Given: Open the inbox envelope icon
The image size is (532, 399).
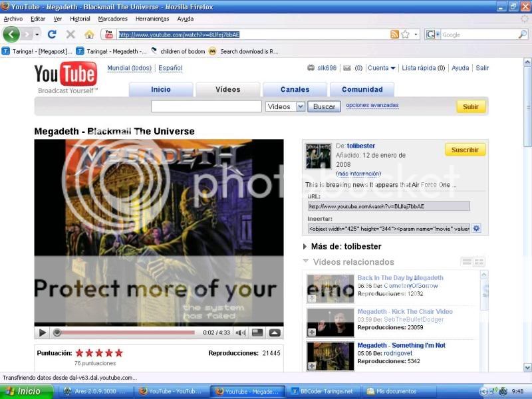Looking at the screenshot, I should coord(346,68).
